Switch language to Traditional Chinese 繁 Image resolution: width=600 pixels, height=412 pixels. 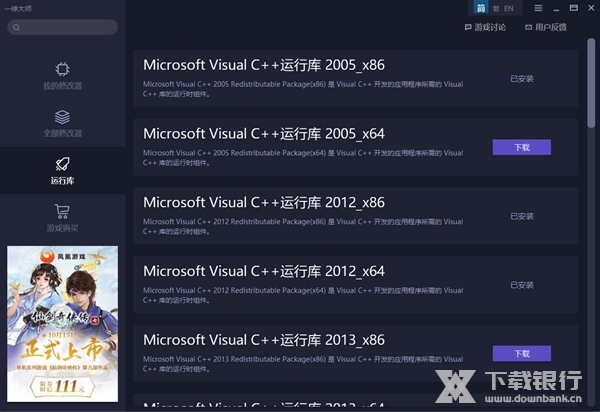496,8
